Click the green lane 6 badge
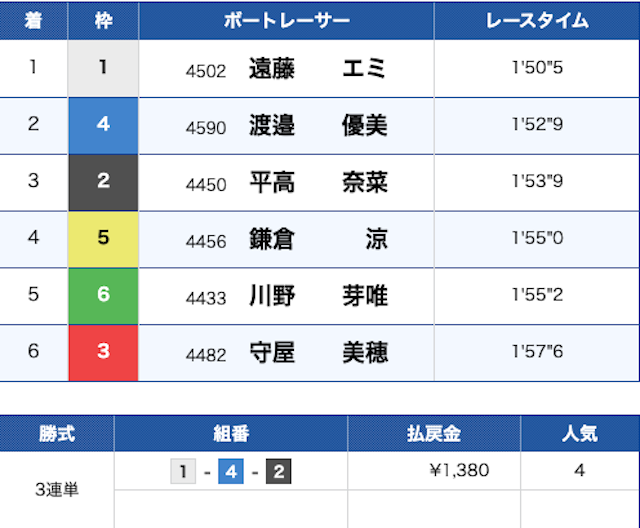This screenshot has height=528, width=640. 103,296
